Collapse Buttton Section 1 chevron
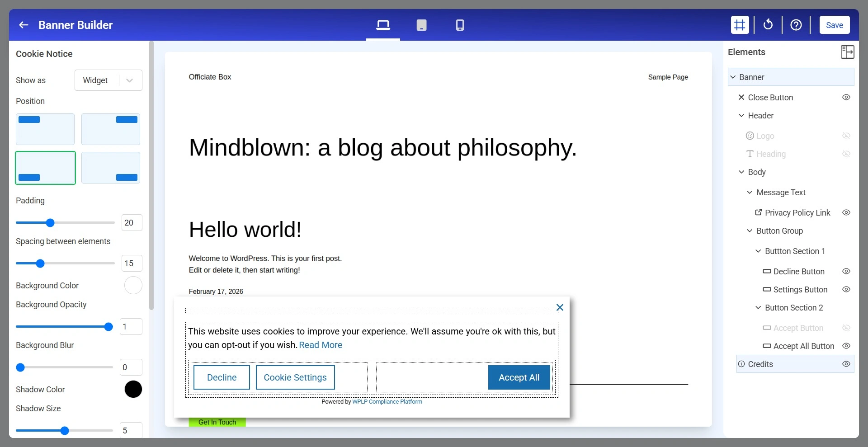 (x=758, y=251)
